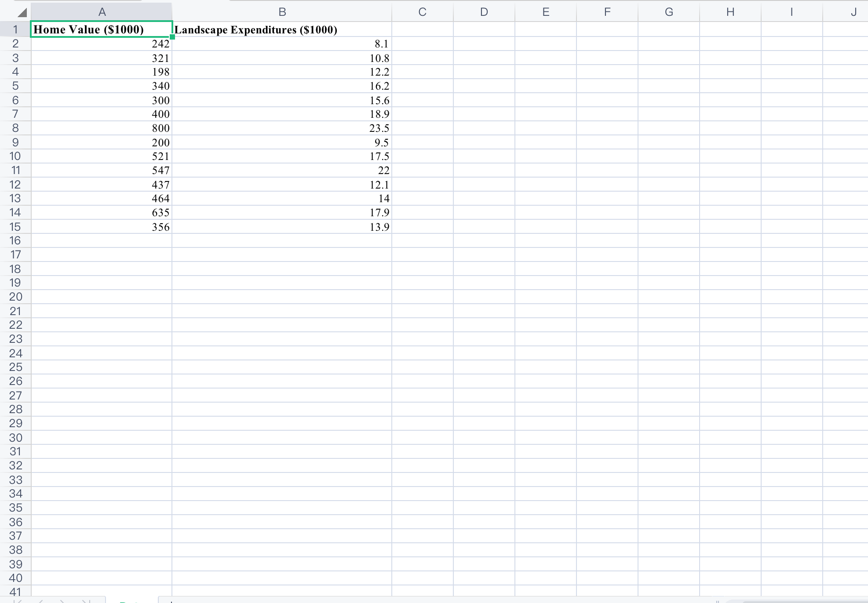This screenshot has width=868, height=603.
Task: Click row 15 header
Action: click(15, 227)
